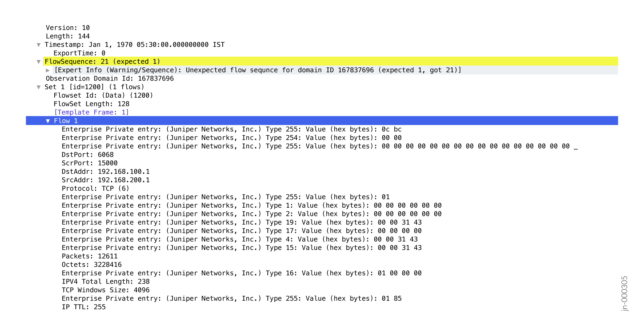
Task: Select the ScrPort: 15000 field
Action: coord(90,163)
